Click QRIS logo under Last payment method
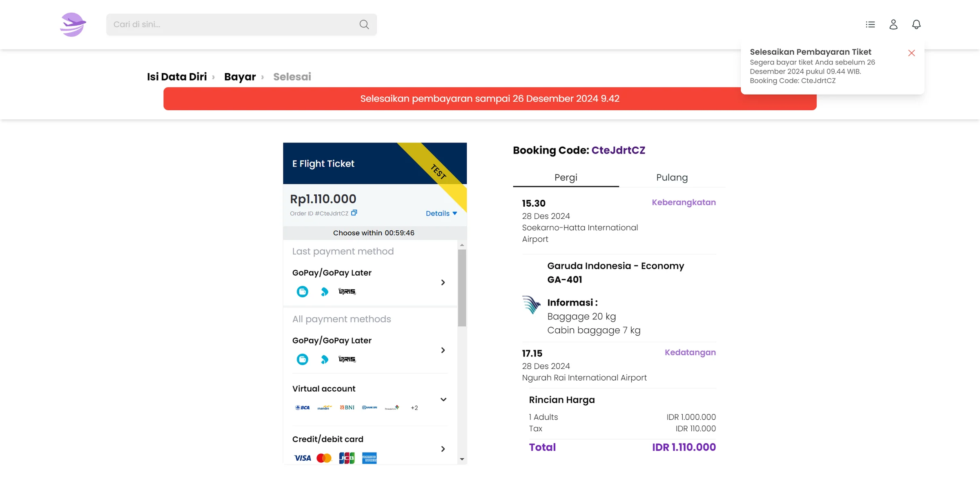This screenshot has width=980, height=504. (347, 291)
